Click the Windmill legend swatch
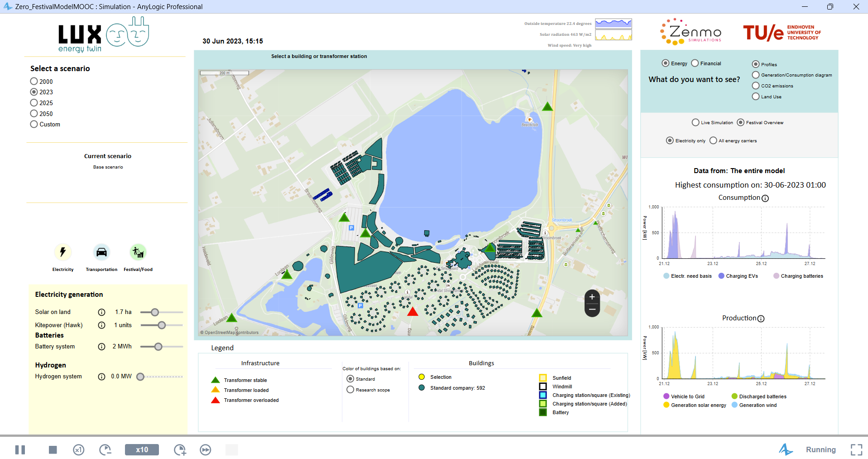The width and height of the screenshot is (868, 459). [543, 387]
